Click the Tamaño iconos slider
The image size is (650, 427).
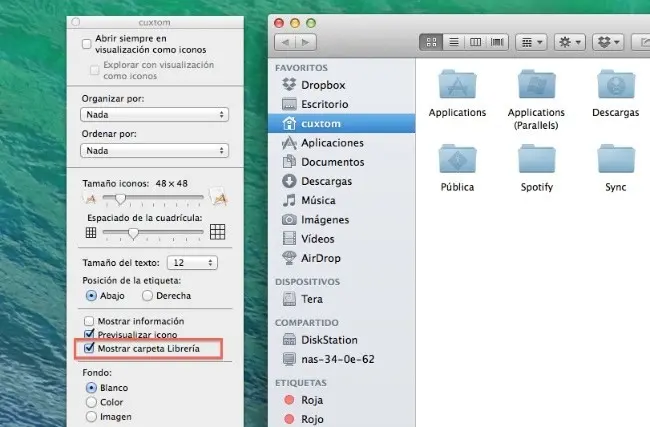tap(150, 199)
